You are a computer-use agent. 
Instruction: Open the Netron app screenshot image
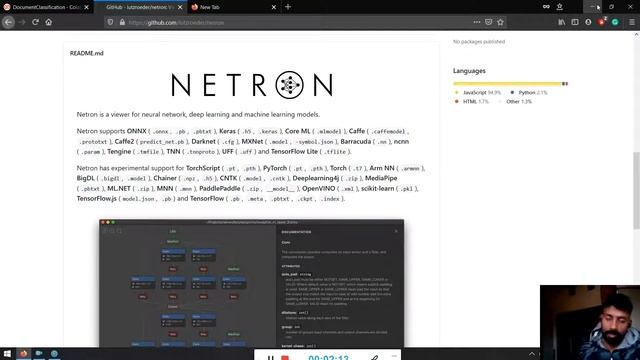point(251,283)
